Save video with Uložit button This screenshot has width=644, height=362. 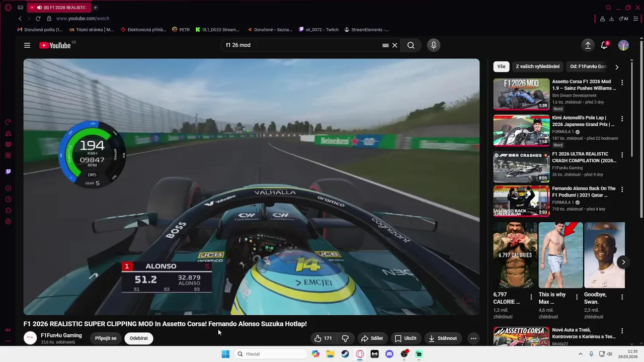click(406, 338)
